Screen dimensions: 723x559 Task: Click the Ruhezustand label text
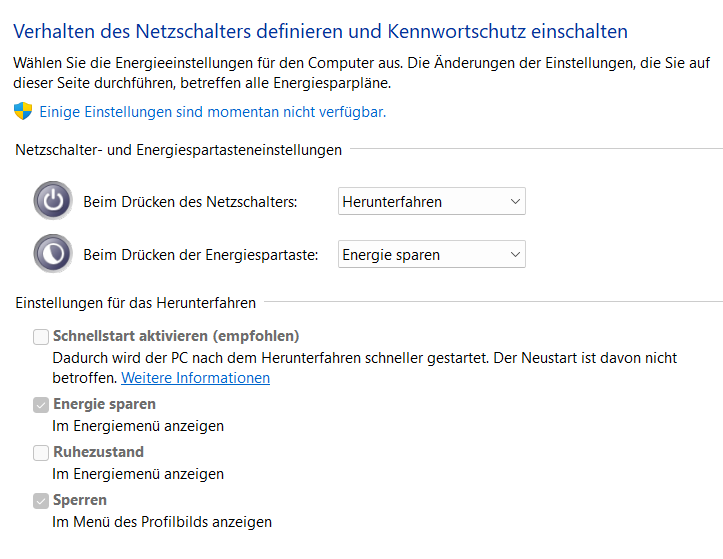tap(98, 452)
